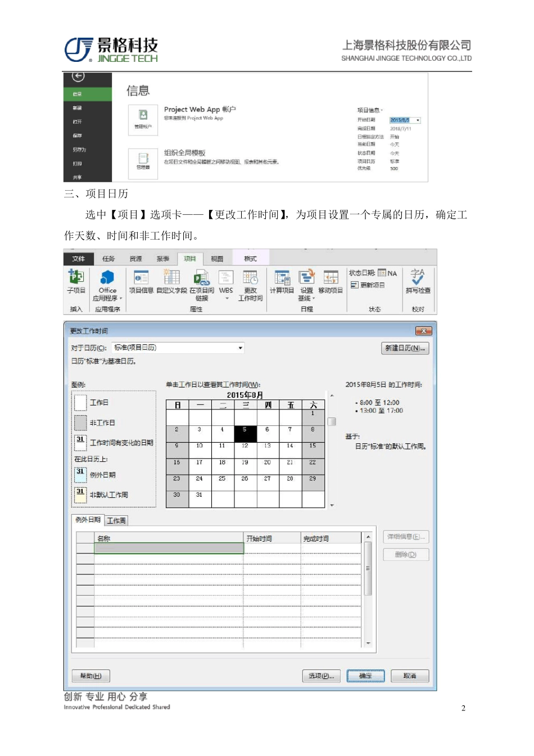Click 计算项目 (Calculate Project) icon
Viewport: 534px width, 756px height.
click(x=282, y=282)
